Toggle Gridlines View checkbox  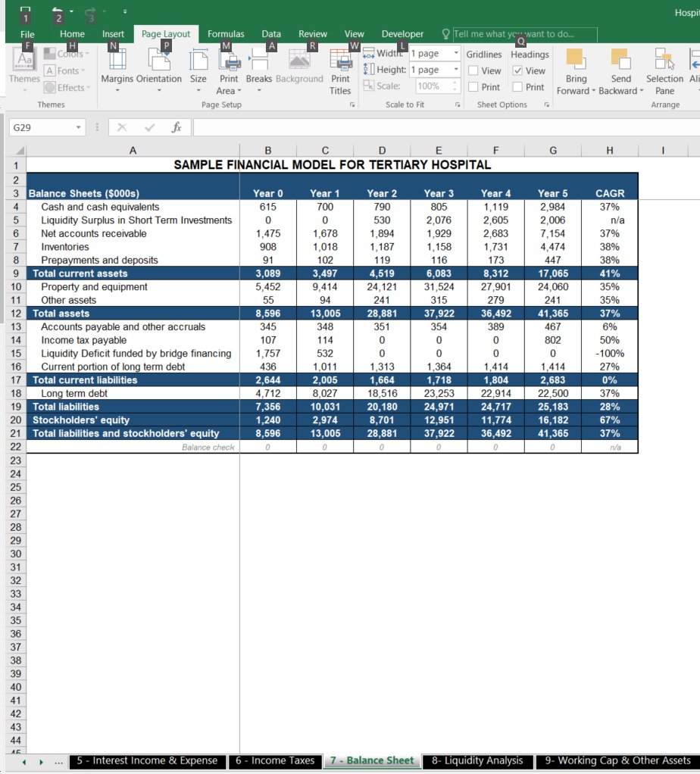pyautogui.click(x=473, y=70)
